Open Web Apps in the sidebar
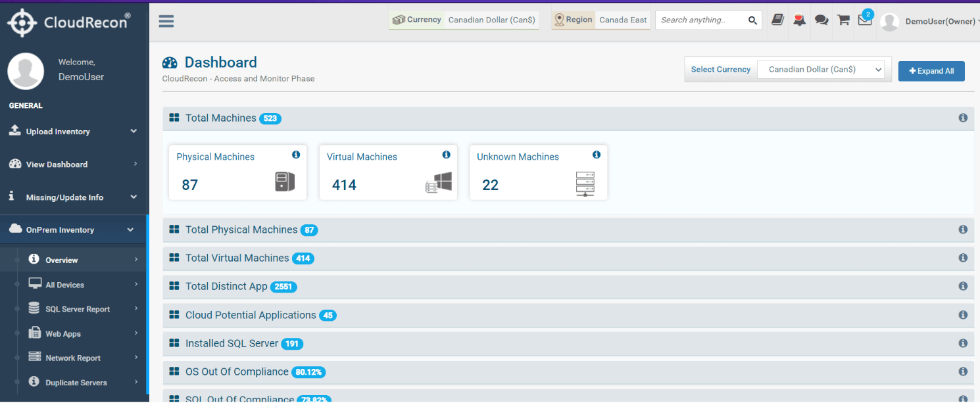Image resolution: width=980 pixels, height=405 pixels. pos(74,333)
